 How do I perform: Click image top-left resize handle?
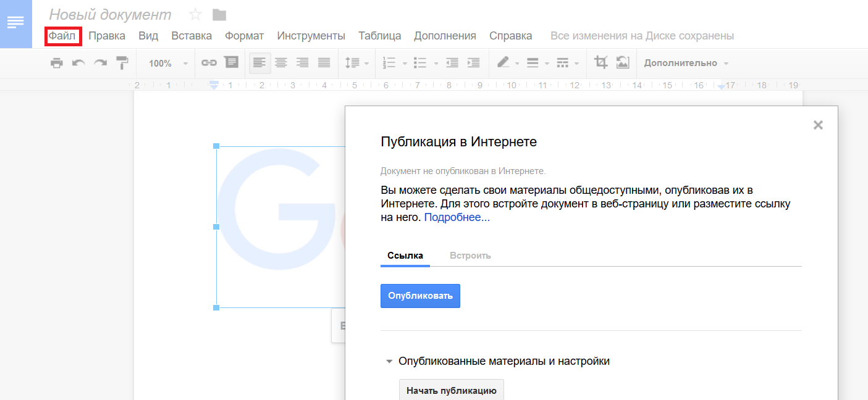[216, 146]
